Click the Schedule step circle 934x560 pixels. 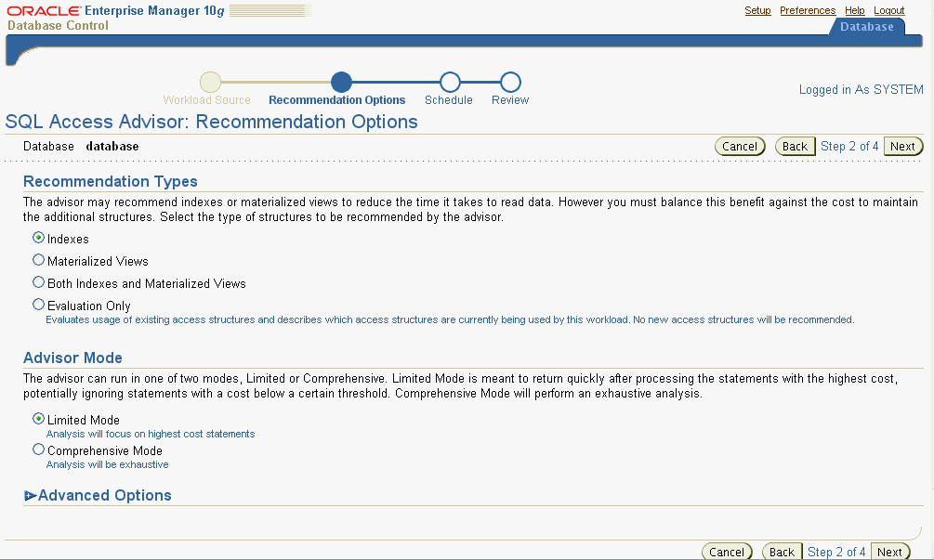point(449,82)
